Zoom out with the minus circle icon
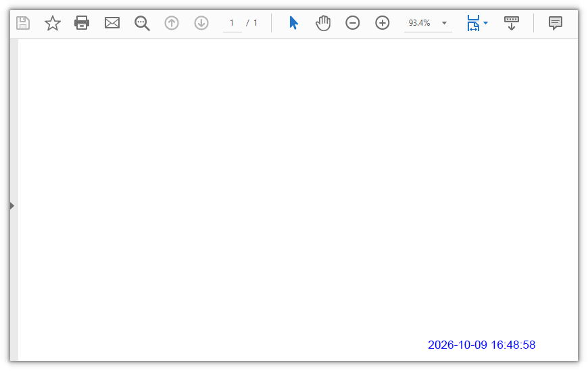588x371 pixels. coord(353,23)
